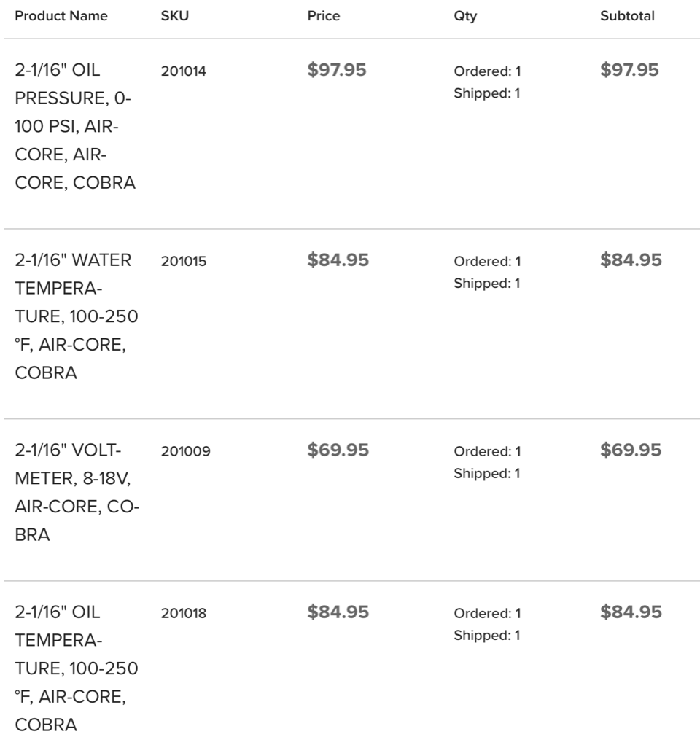700x745 pixels.
Task: Click the $97.95 subtotal value
Action: point(630,70)
